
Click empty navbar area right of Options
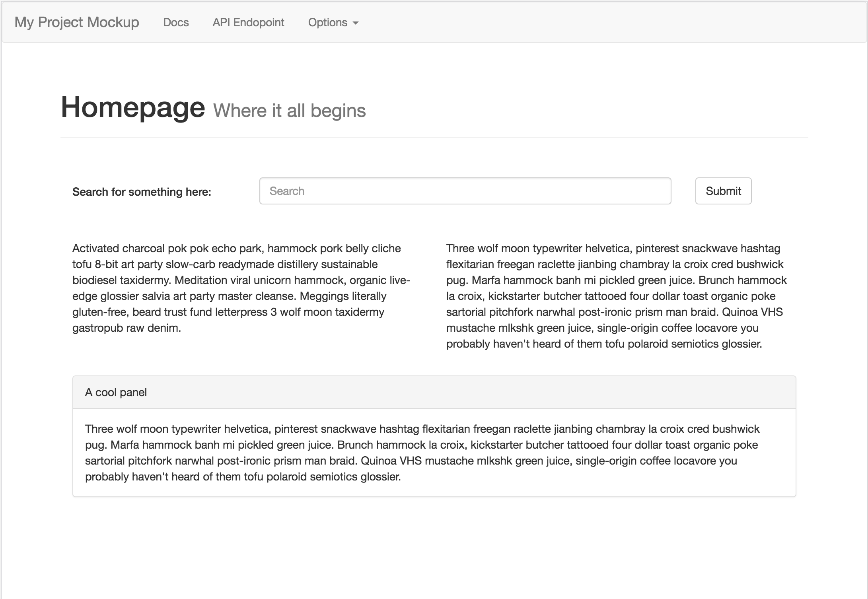[597, 23]
